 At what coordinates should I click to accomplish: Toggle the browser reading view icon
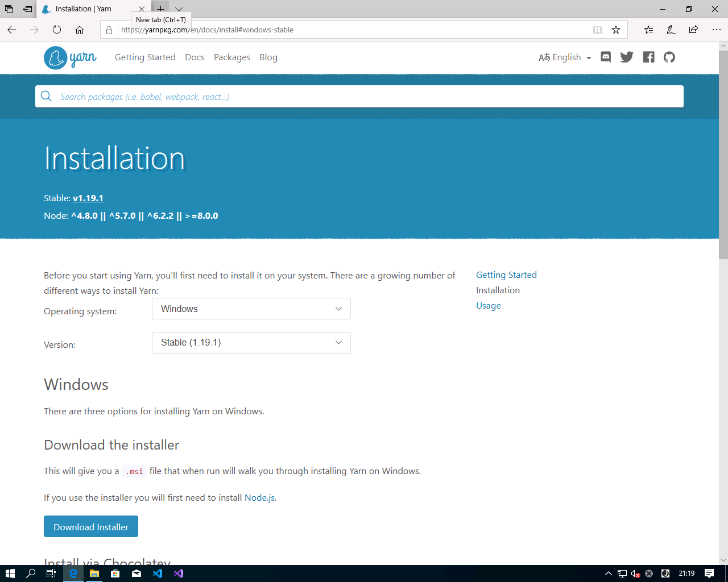pos(597,30)
